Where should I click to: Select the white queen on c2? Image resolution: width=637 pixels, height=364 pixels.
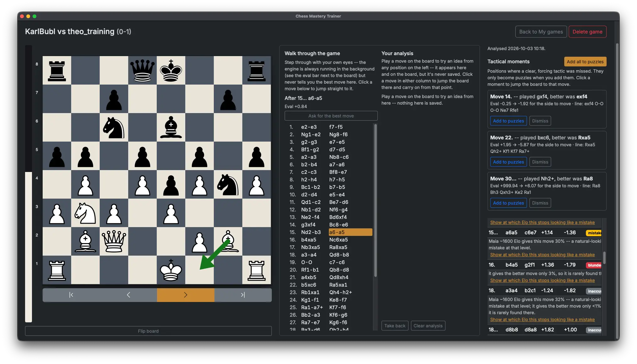(114, 242)
